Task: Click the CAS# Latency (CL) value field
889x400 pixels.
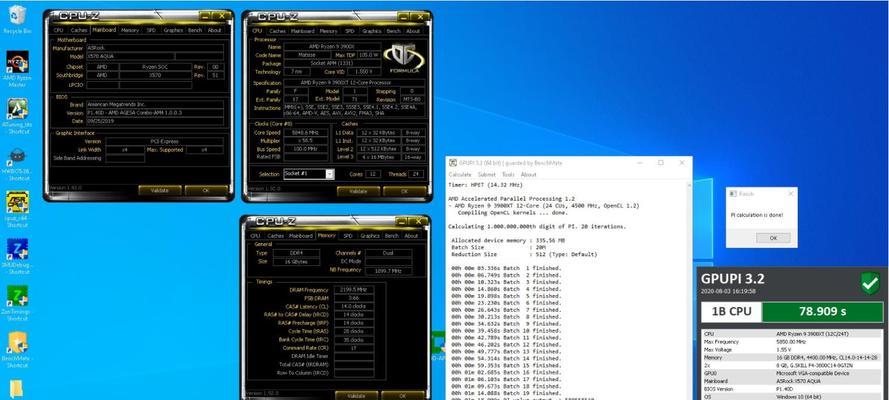Action: pos(353,307)
